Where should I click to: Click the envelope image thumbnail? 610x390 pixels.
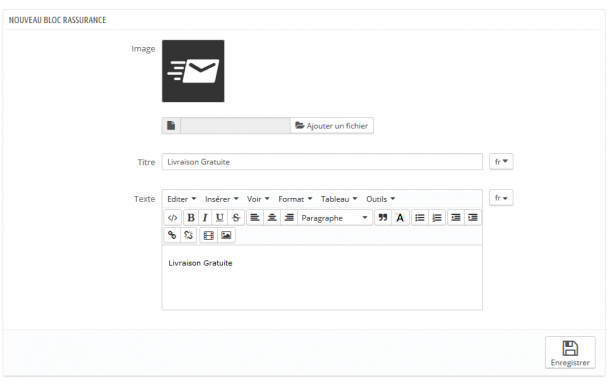point(193,71)
